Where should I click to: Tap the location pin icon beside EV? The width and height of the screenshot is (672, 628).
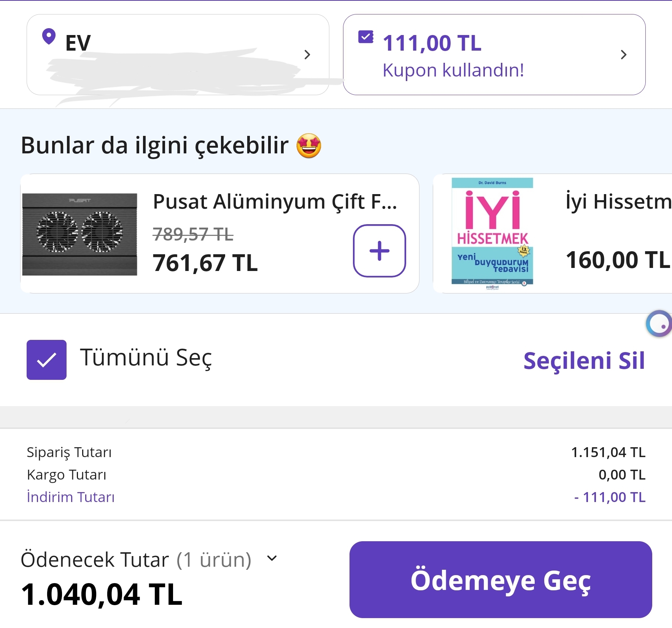click(x=49, y=37)
